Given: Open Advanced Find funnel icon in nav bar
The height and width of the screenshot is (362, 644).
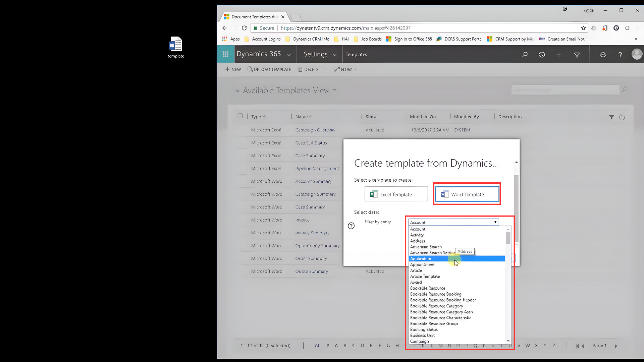Looking at the screenshot, I should 577,55.
